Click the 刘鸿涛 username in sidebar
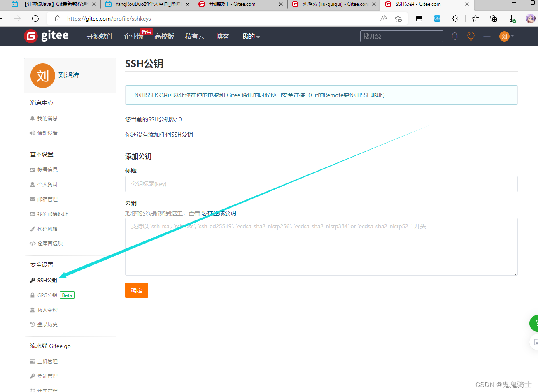This screenshot has width=538, height=392. click(x=69, y=75)
